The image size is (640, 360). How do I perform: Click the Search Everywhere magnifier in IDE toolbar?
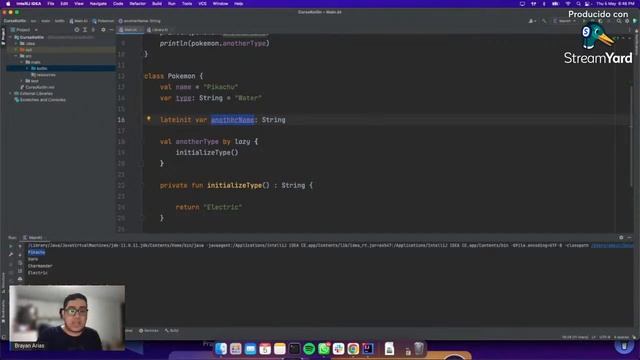(619, 21)
